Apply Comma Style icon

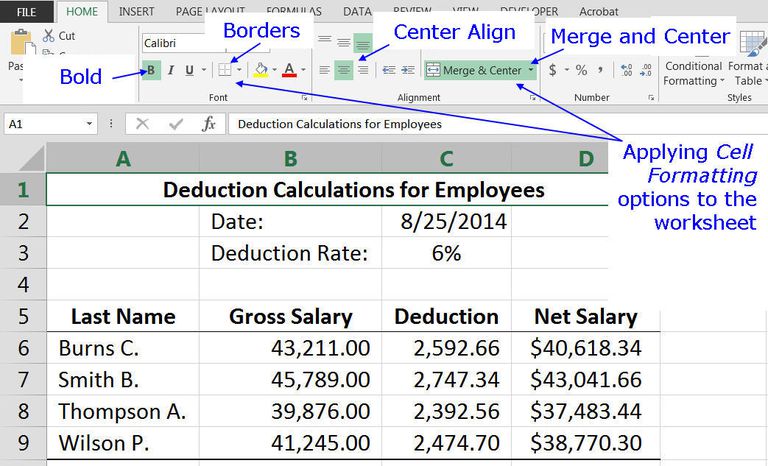[x=600, y=70]
